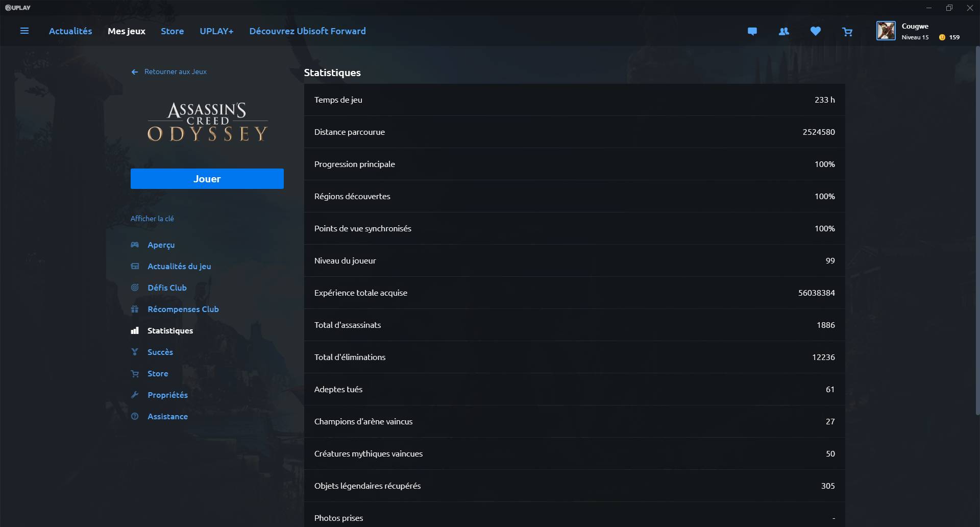
Task: Click the Aperçu gamepad icon
Action: [135, 245]
